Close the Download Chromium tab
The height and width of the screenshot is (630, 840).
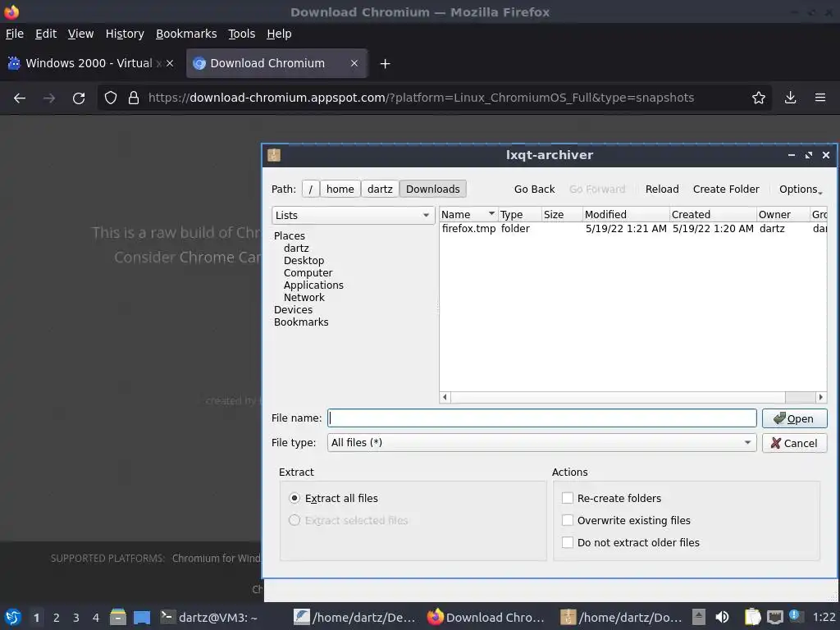pyautogui.click(x=354, y=63)
